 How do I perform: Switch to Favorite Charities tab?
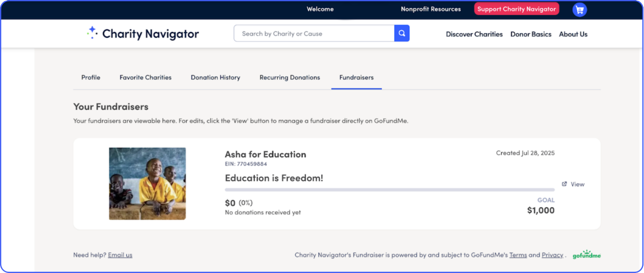[145, 77]
